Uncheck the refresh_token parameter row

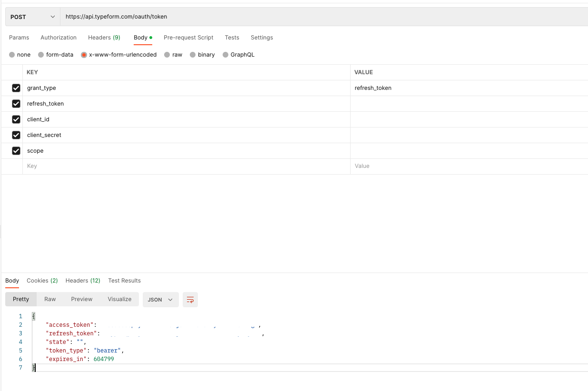click(16, 104)
